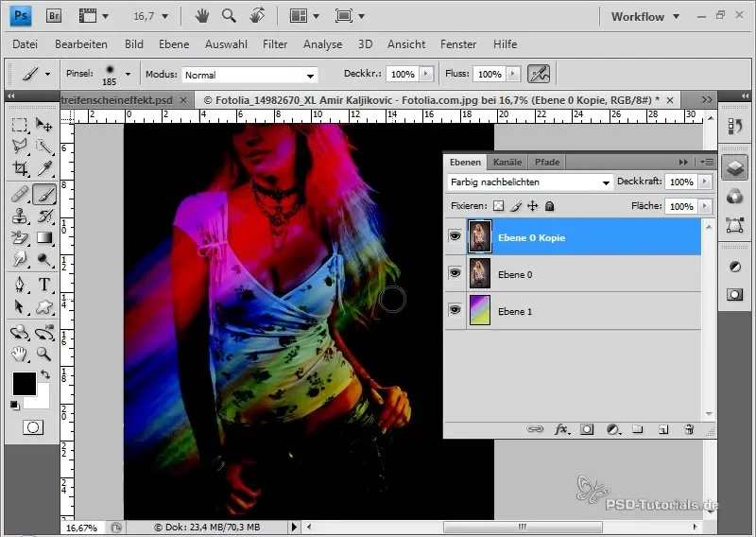Select the Zoom tool in toolbox
This screenshot has height=537, width=756.
(x=43, y=355)
